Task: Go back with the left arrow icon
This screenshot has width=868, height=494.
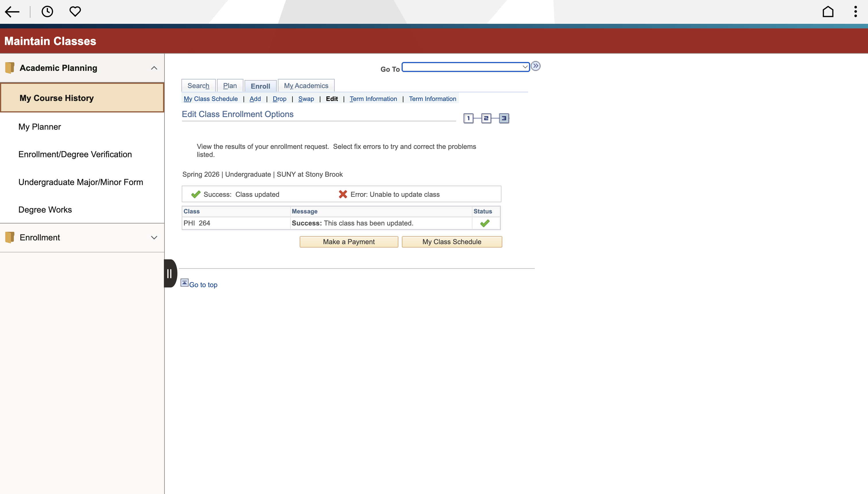Action: (x=12, y=12)
